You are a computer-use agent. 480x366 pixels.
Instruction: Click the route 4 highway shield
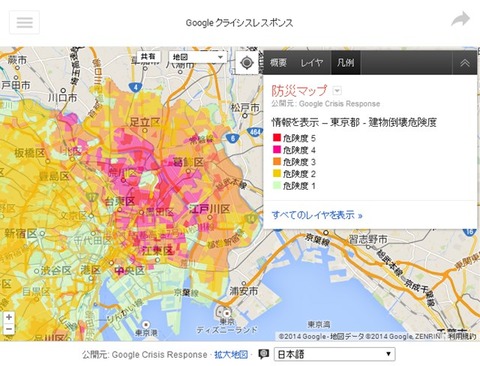tap(135, 87)
